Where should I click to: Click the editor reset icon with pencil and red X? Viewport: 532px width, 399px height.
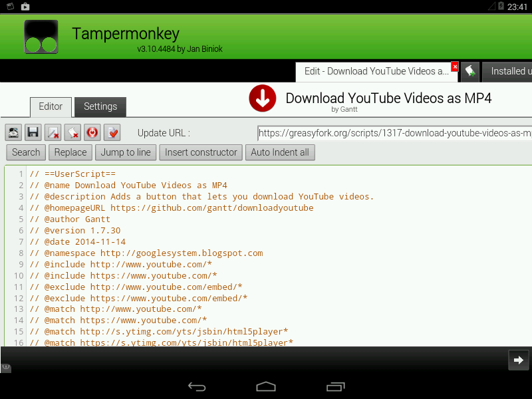[x=53, y=132]
